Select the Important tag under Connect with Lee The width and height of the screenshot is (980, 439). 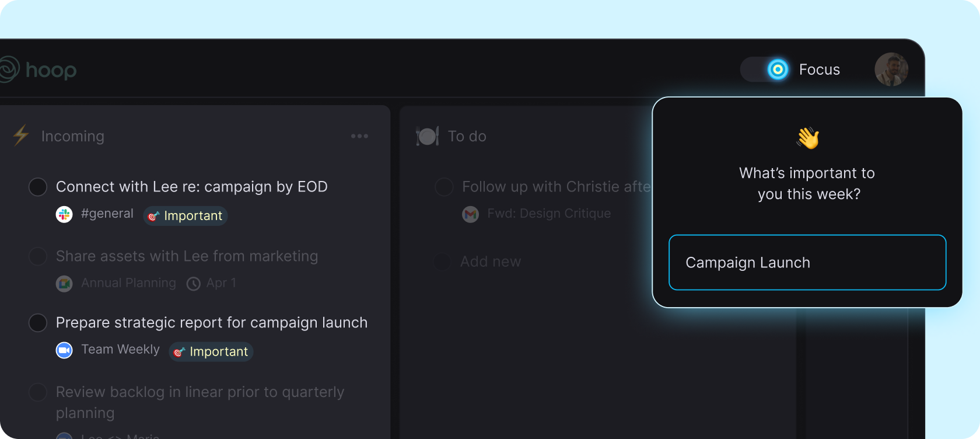[x=185, y=215]
